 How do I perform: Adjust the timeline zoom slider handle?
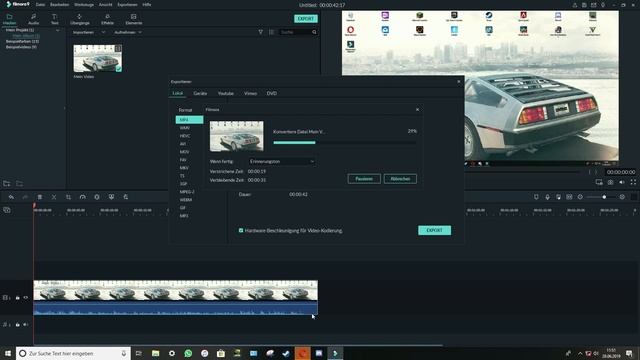(x=604, y=197)
